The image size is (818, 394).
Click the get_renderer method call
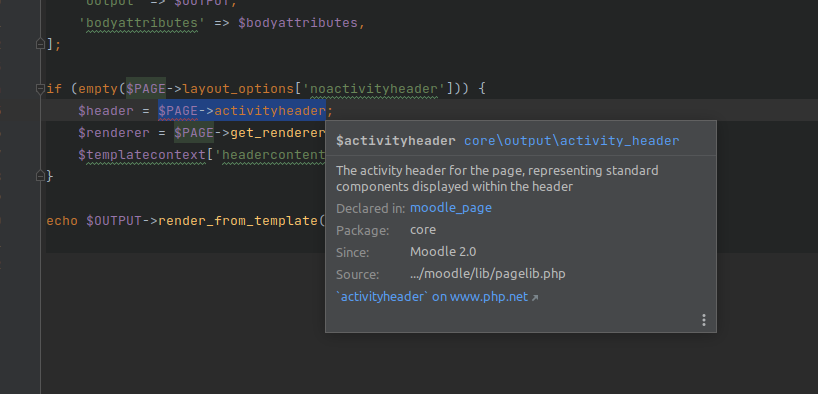[278, 133]
